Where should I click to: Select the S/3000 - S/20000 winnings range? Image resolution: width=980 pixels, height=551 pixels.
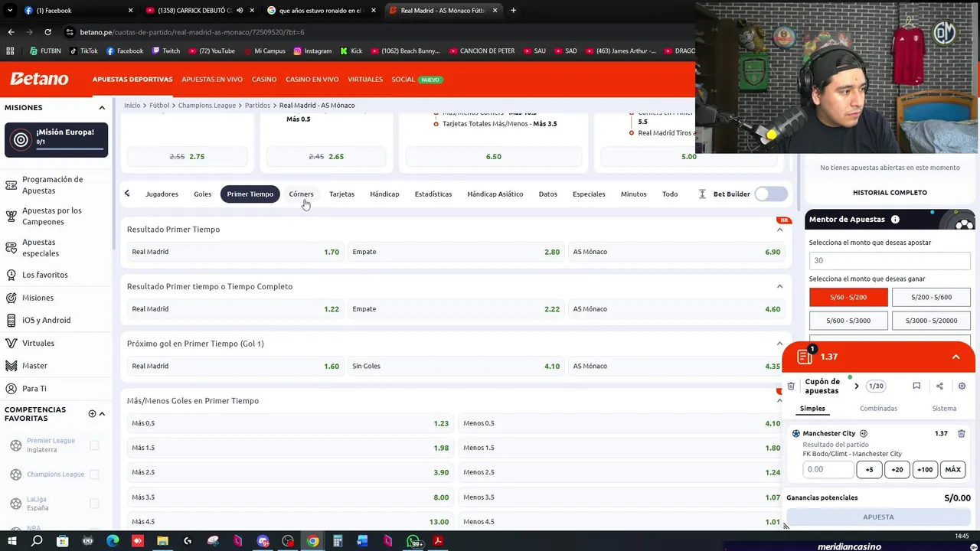pos(931,321)
